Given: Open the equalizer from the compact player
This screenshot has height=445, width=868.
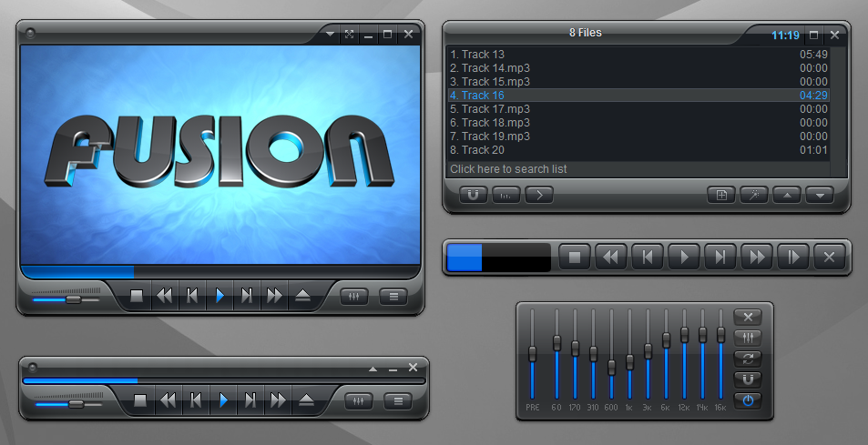Looking at the screenshot, I should [359, 401].
